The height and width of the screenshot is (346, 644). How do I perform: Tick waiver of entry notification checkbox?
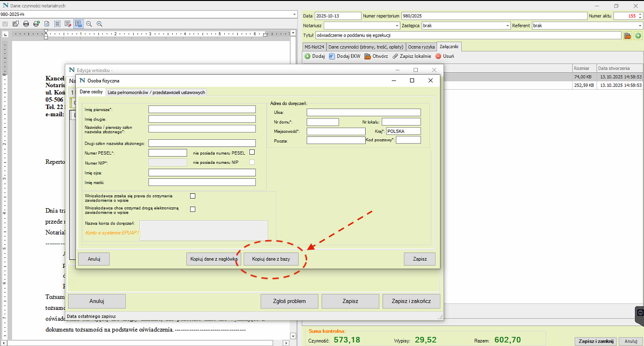[192, 196]
